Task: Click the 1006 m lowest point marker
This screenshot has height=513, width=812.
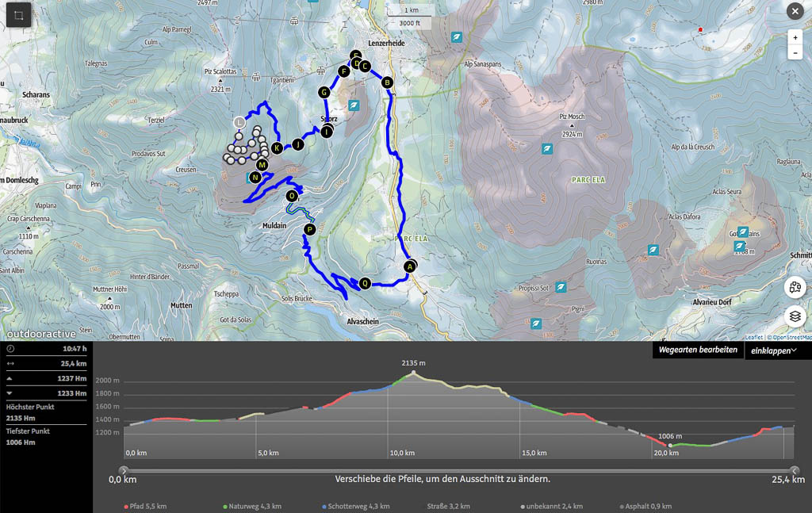Action: coord(671,446)
